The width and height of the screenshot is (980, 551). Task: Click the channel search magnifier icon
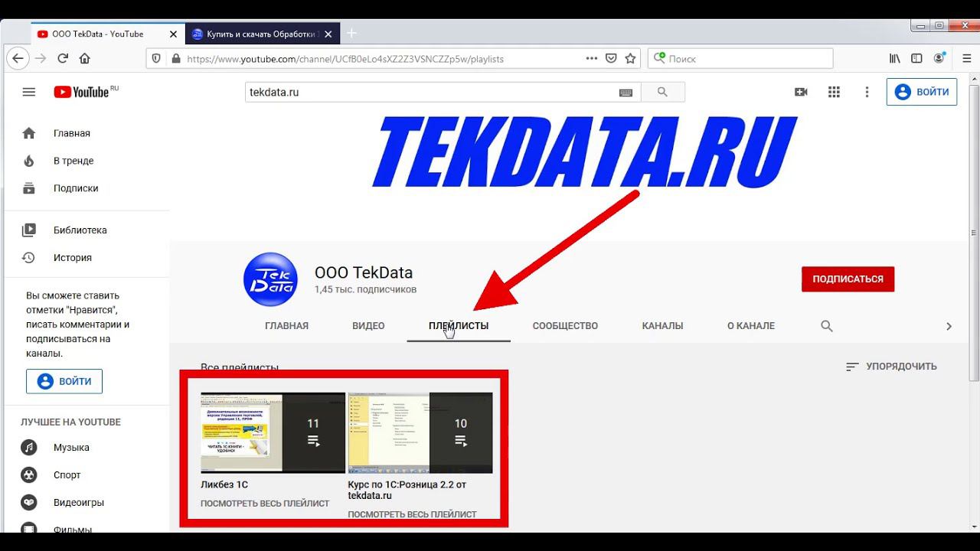point(827,325)
